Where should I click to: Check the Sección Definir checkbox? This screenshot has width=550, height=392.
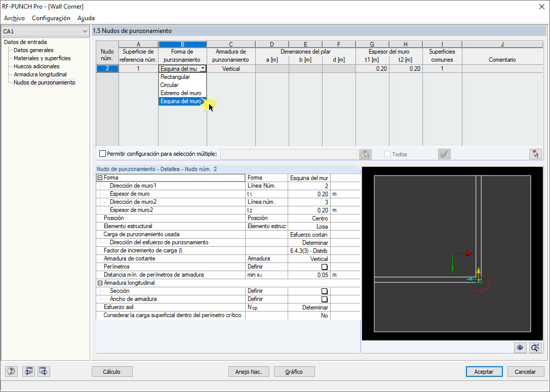[x=325, y=291]
